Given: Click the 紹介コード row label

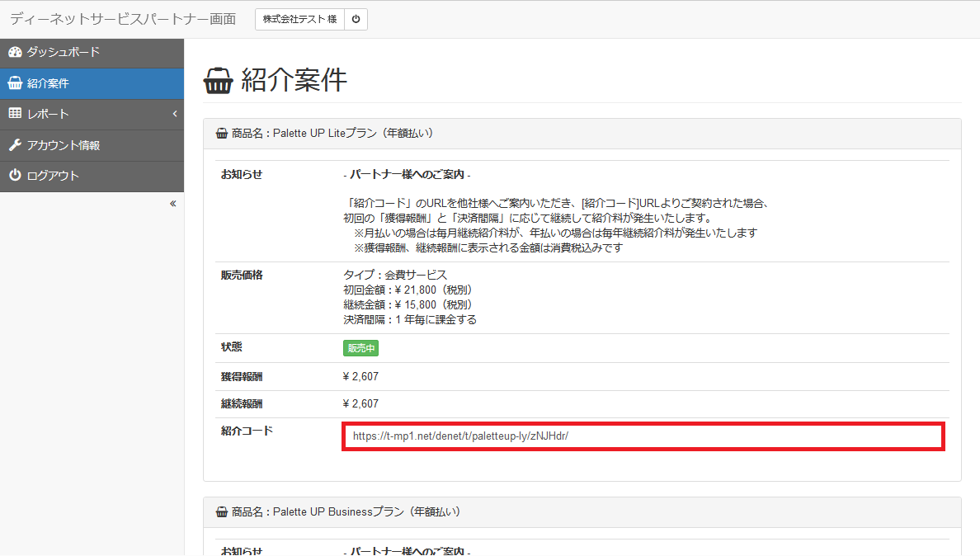Looking at the screenshot, I should (x=247, y=431).
